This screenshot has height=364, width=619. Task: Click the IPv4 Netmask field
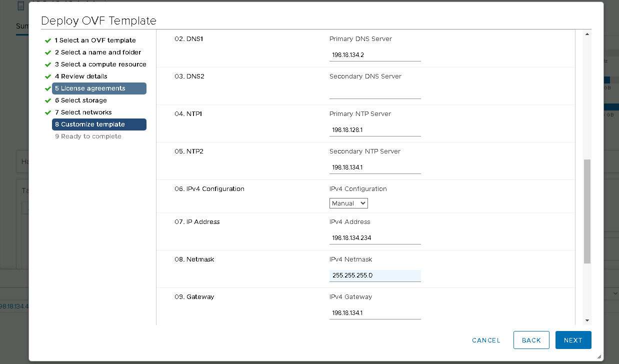tap(374, 275)
